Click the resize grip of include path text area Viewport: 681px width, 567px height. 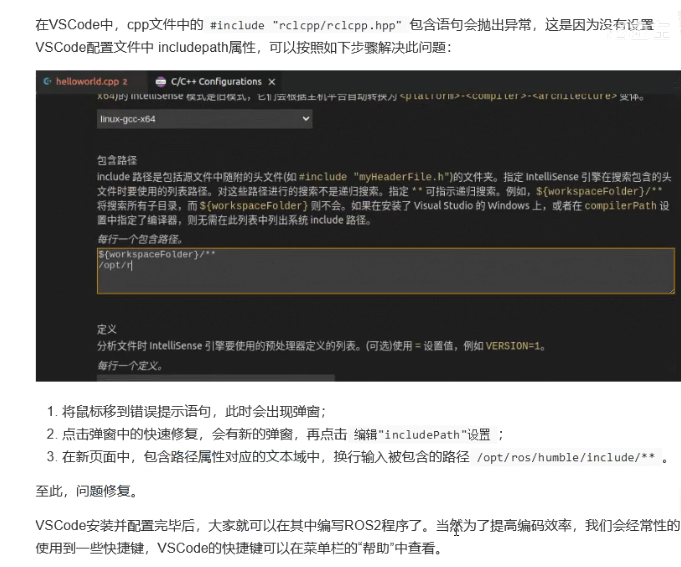coord(671,290)
